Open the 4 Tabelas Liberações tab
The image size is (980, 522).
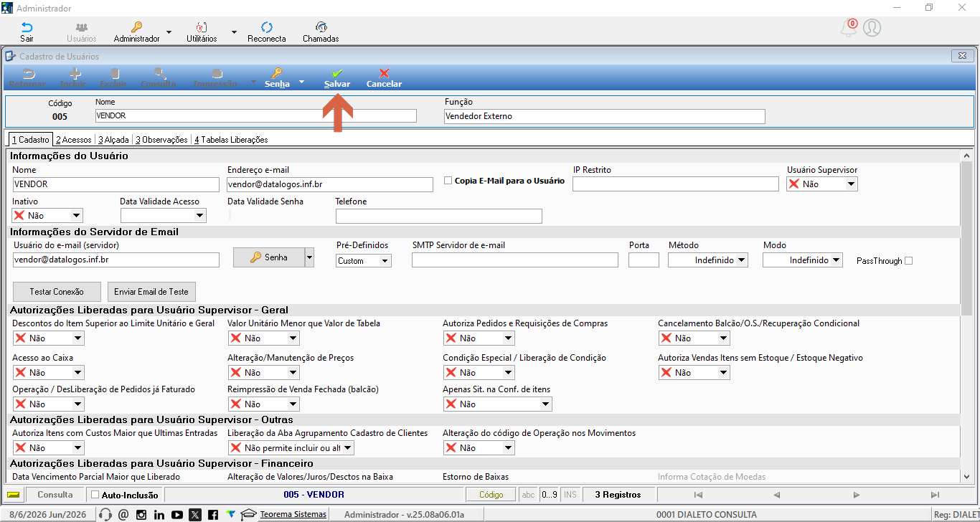(230, 140)
